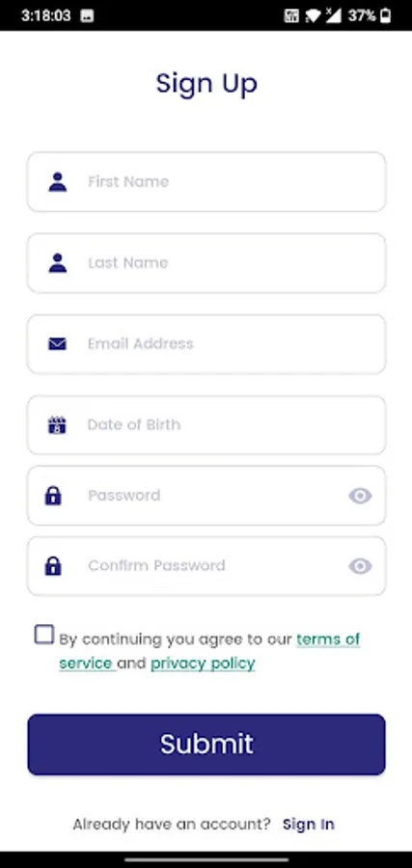Click the envelope icon in Email Address field
The width and height of the screenshot is (412, 868).
(58, 344)
